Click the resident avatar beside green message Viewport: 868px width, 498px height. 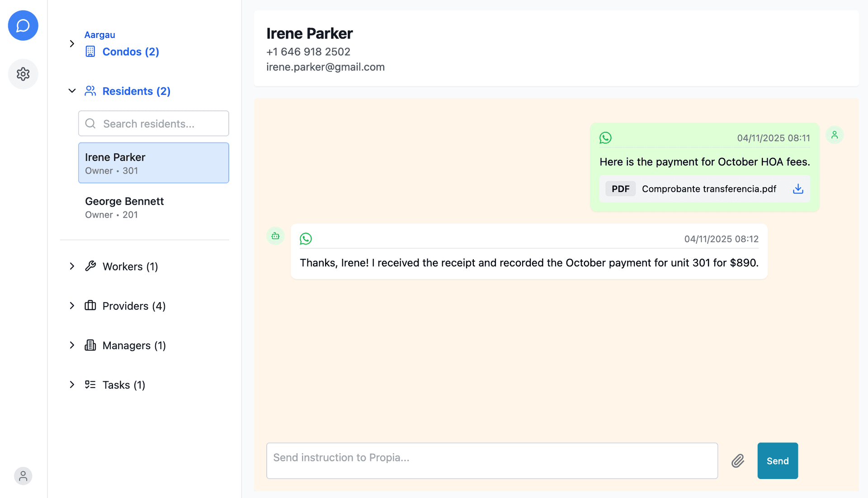[x=835, y=135]
